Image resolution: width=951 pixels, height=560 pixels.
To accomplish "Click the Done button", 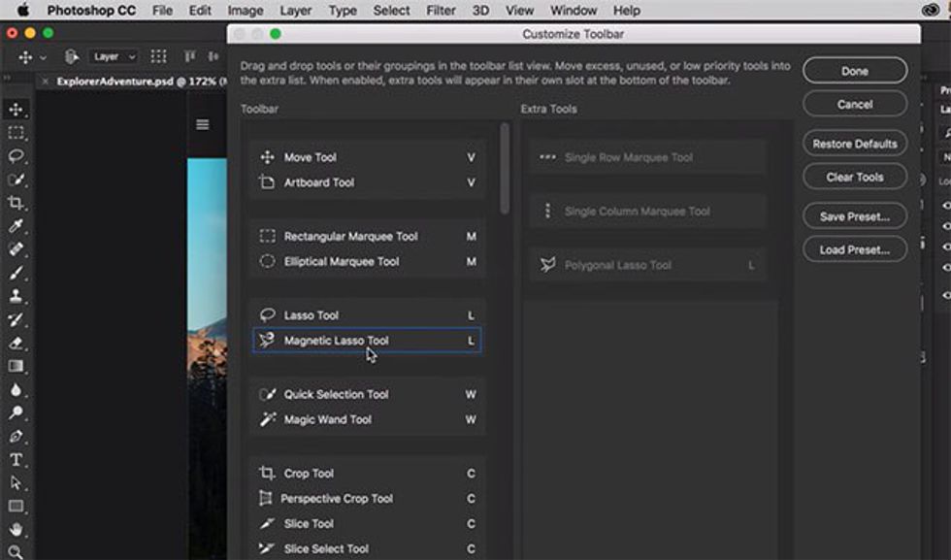I will 854,71.
